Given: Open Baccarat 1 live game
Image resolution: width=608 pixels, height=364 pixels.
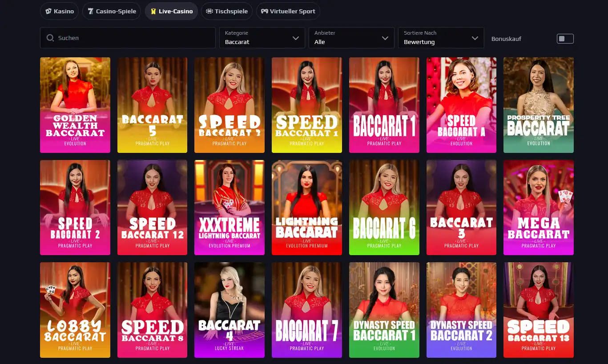Looking at the screenshot, I should click(x=384, y=105).
